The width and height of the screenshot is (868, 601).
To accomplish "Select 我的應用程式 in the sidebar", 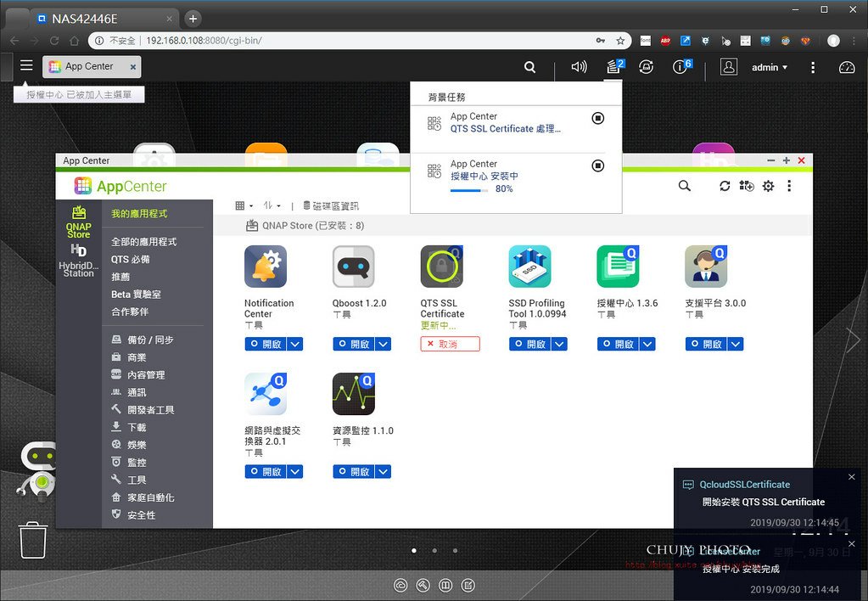I will pyautogui.click(x=139, y=213).
